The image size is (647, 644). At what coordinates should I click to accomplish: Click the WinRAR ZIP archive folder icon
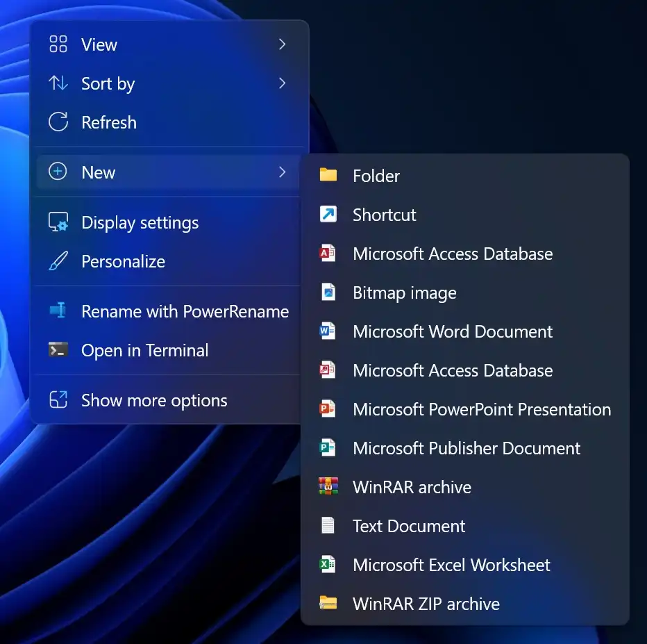[328, 603]
